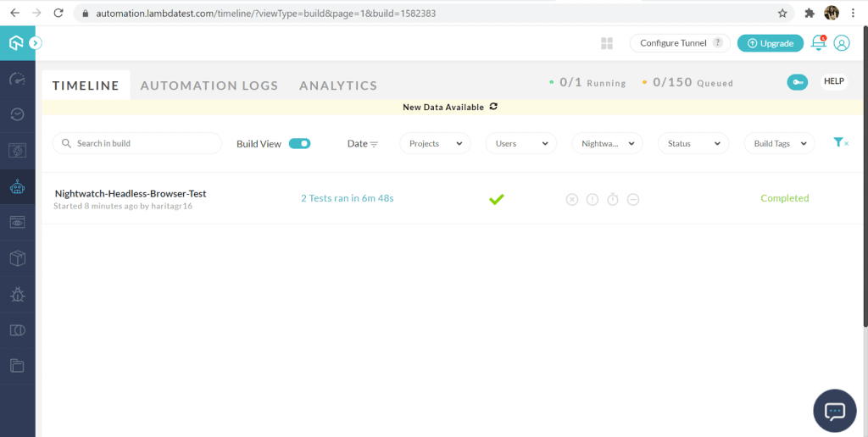The height and width of the screenshot is (437, 868).
Task: Reload the page in browser
Action: [x=58, y=14]
